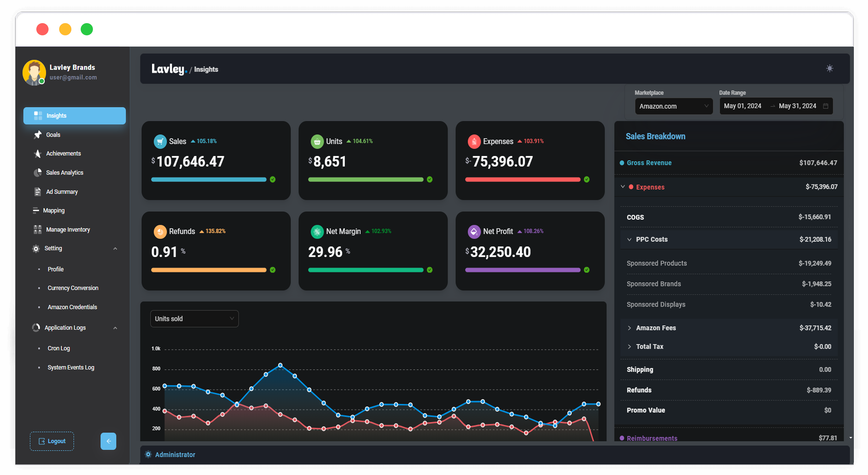Click the Lavley logo in header

coord(169,69)
